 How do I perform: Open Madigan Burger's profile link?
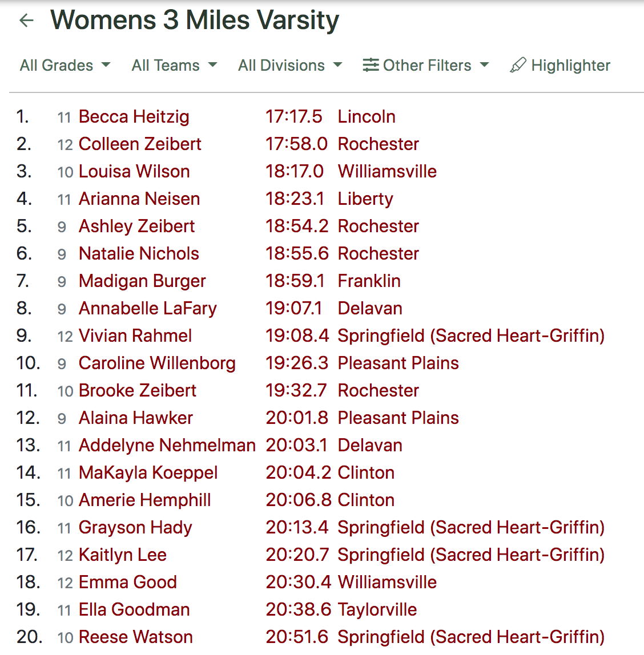tap(142, 281)
